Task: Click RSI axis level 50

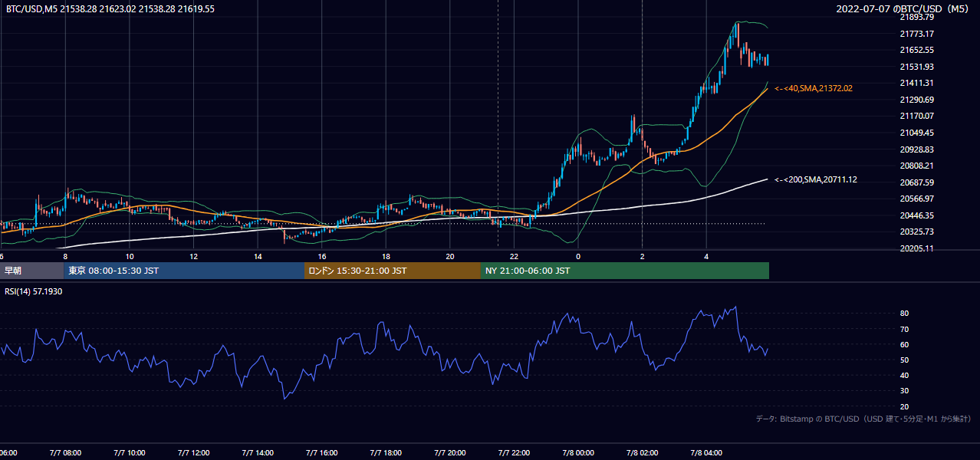Action: (x=904, y=360)
